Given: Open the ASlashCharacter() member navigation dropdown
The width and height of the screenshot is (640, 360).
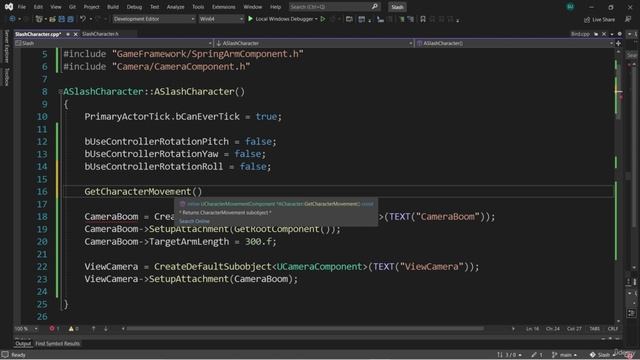Looking at the screenshot, I should pos(514,43).
